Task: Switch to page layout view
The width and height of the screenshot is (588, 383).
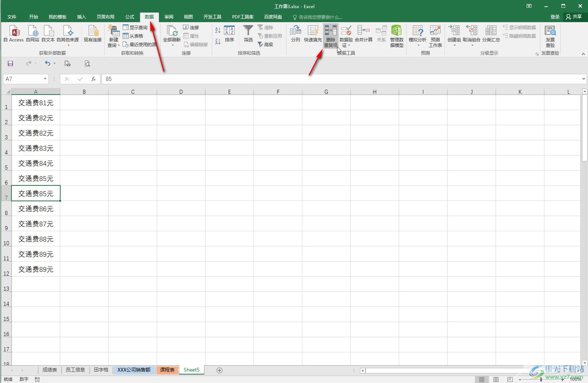Action: tap(496, 379)
